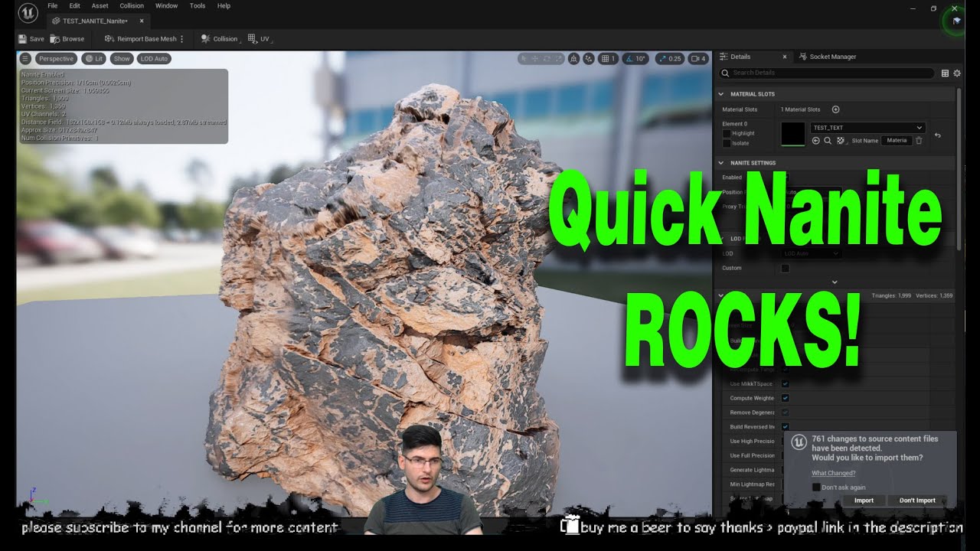980x551 pixels.
Task: Toggle surface snapping icon in viewport
Action: click(588, 58)
